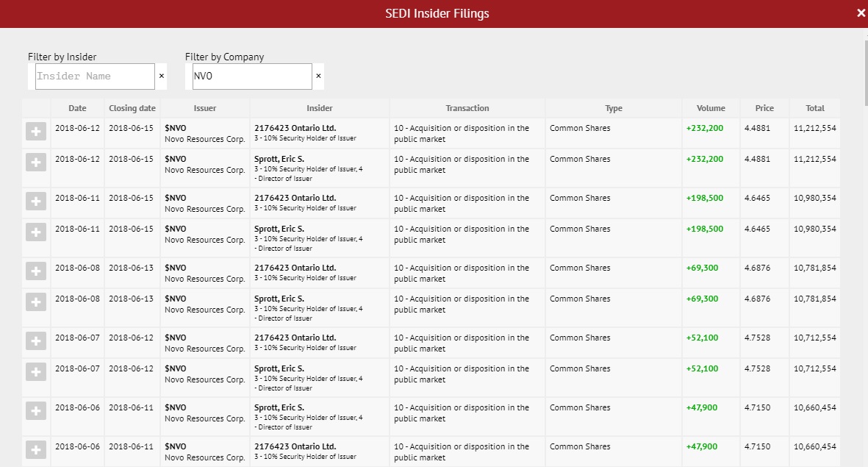Click the +198,500 volume of the 2176423 Ontario row

tap(705, 198)
